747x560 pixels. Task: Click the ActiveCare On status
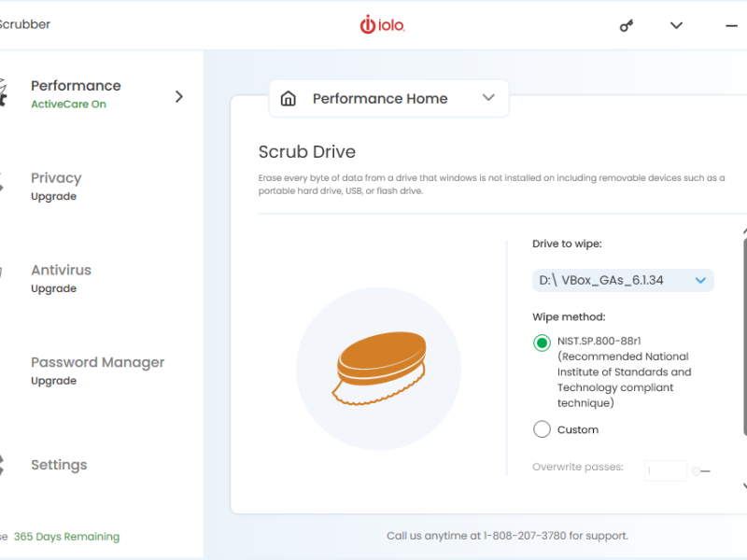68,105
